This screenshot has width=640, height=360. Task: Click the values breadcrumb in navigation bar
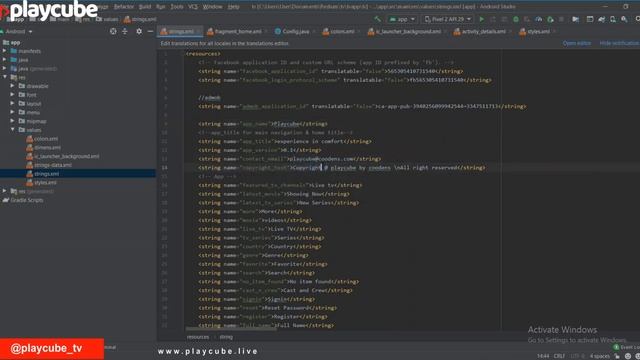click(107, 19)
